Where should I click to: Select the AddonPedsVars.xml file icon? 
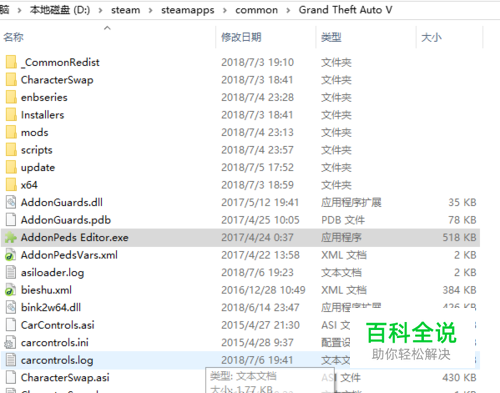point(10,255)
